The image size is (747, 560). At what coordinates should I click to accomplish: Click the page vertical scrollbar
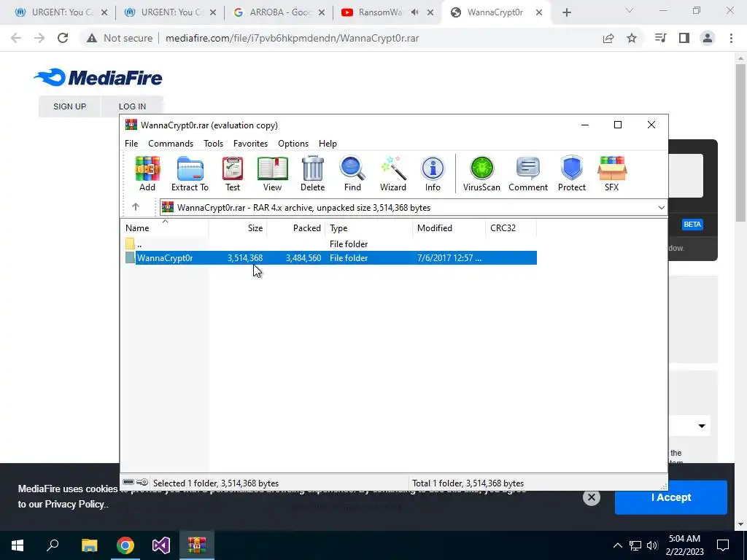pos(740,144)
